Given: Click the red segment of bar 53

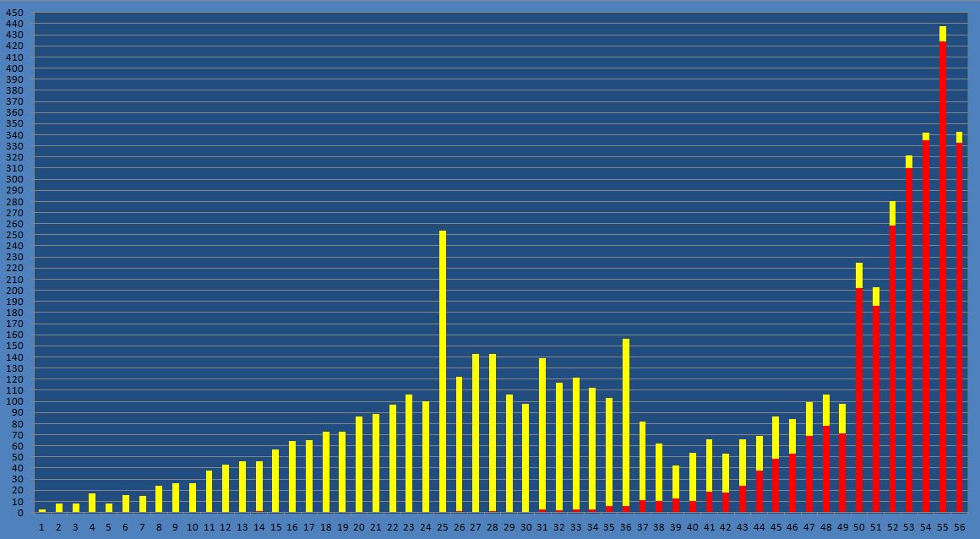Looking at the screenshot, I should (909, 340).
